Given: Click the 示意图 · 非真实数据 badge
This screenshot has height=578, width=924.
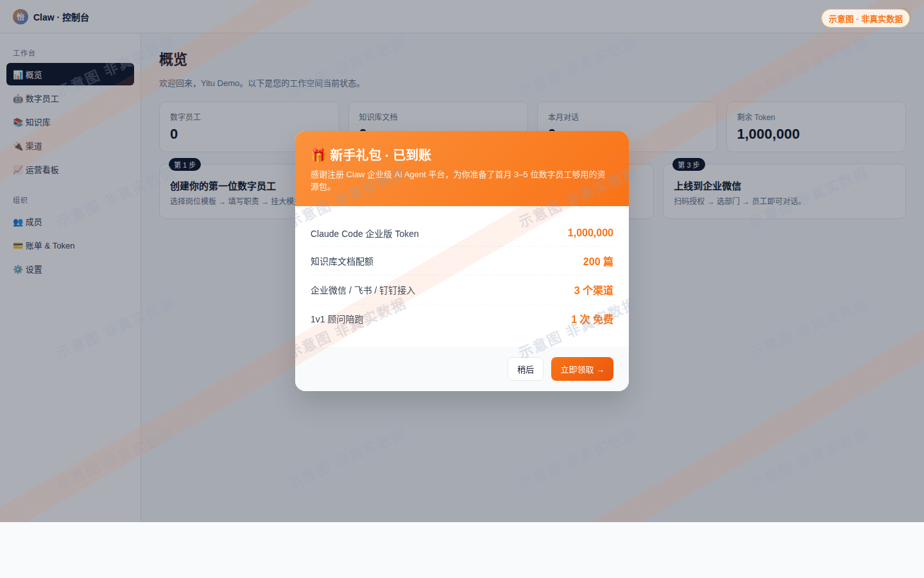Looking at the screenshot, I should pos(866,19).
